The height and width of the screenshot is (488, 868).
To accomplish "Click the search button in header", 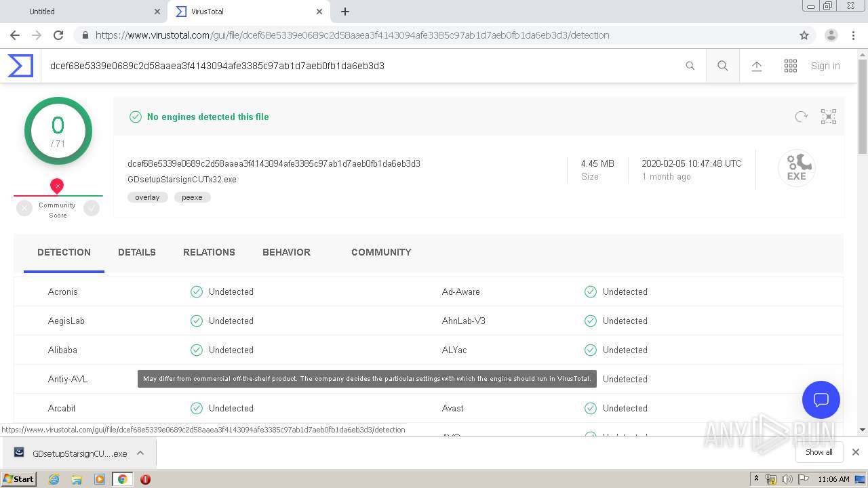I will pyautogui.click(x=723, y=66).
